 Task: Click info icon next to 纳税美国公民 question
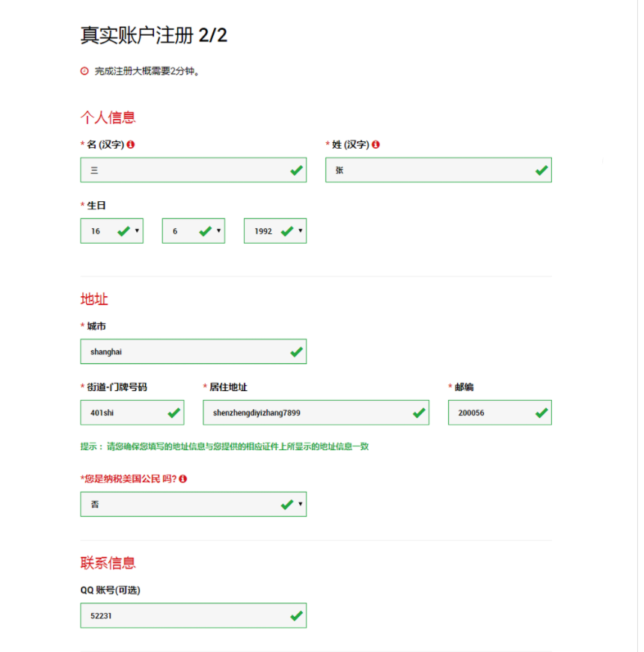point(183,479)
